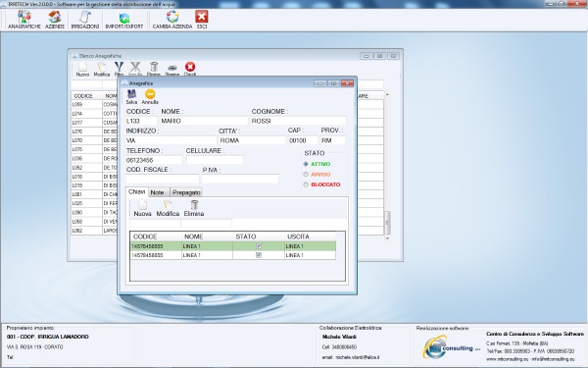Minimize the Anagrafica window
588x368 pixels.
click(x=319, y=83)
